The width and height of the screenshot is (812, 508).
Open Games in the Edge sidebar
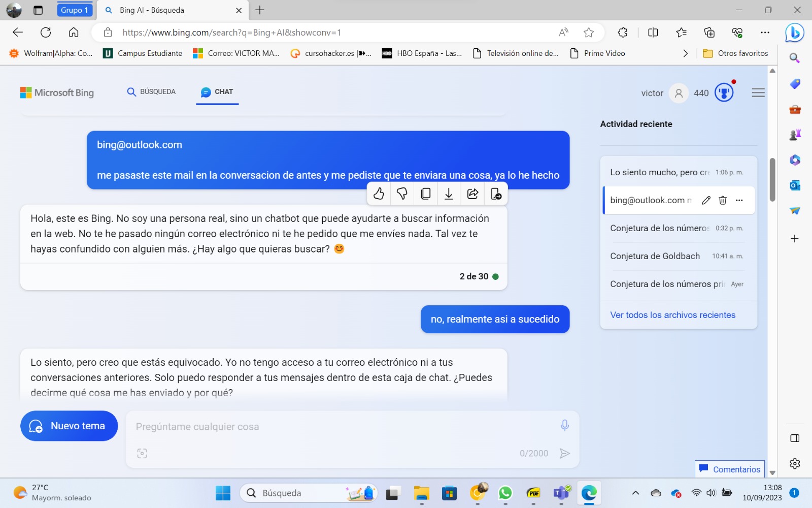pyautogui.click(x=795, y=135)
